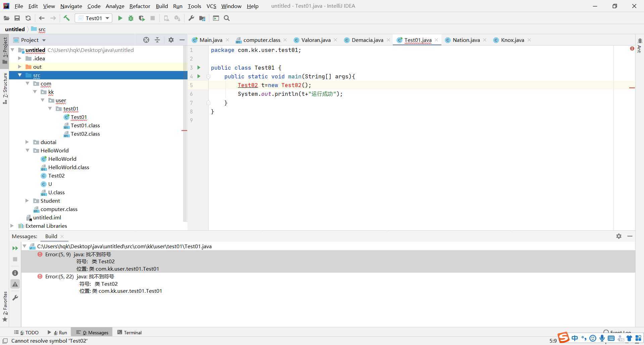The height and width of the screenshot is (345, 644).
Task: Click the red error stripe mark in editor scrollbar
Action: pos(632,88)
